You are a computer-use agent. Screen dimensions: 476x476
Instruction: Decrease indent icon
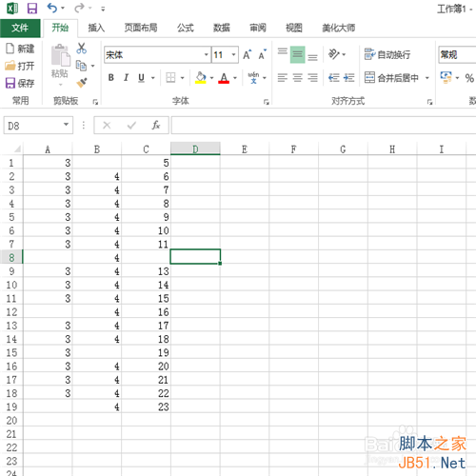point(334,78)
